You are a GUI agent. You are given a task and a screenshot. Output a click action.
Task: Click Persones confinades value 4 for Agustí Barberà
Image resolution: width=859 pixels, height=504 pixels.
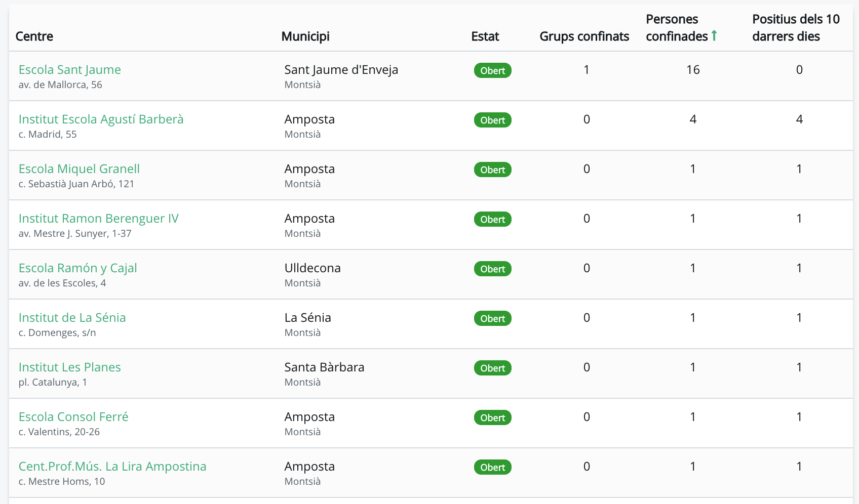point(693,119)
